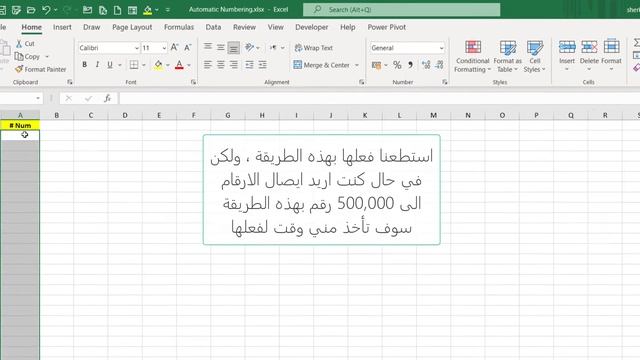The height and width of the screenshot is (360, 640).
Task: Switch to the Insert tab
Action: (62, 27)
